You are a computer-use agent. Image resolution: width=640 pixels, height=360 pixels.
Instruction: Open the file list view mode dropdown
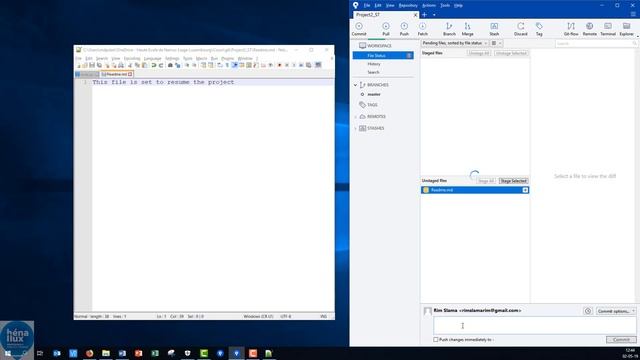pos(496,43)
